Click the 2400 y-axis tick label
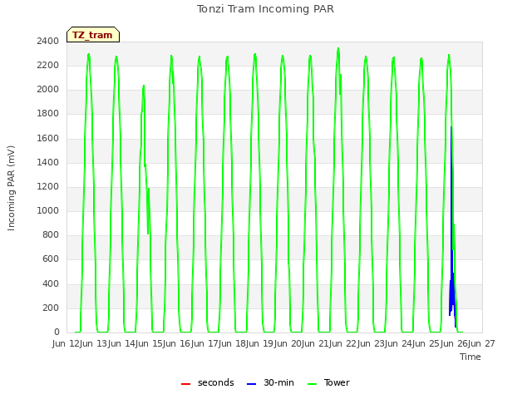The image size is (532, 399). coord(48,41)
